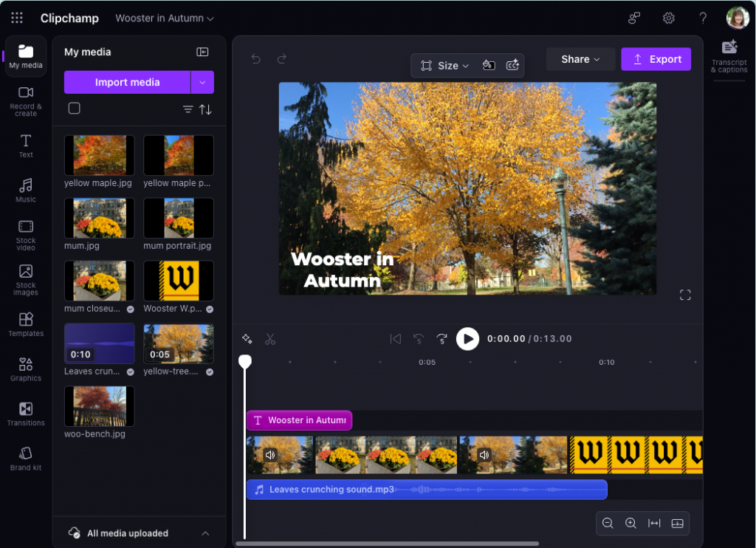Image resolution: width=756 pixels, height=548 pixels.
Task: Select the mum flowers clip on timeline
Action: point(386,454)
